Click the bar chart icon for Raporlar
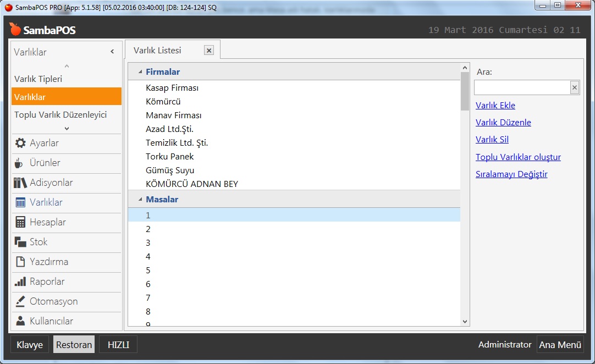 pos(20,282)
